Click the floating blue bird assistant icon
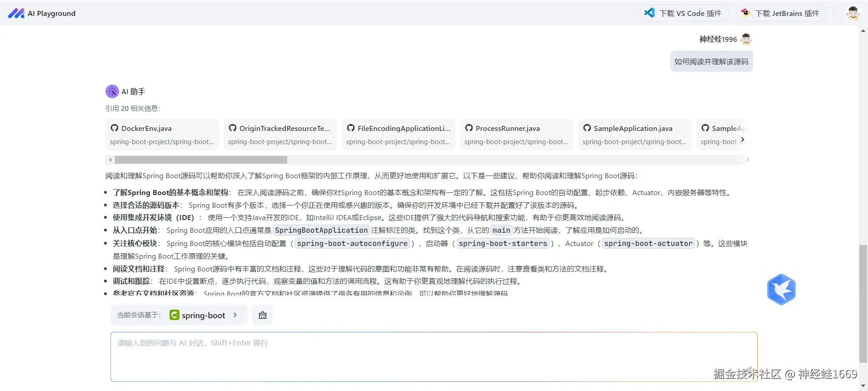 781,289
